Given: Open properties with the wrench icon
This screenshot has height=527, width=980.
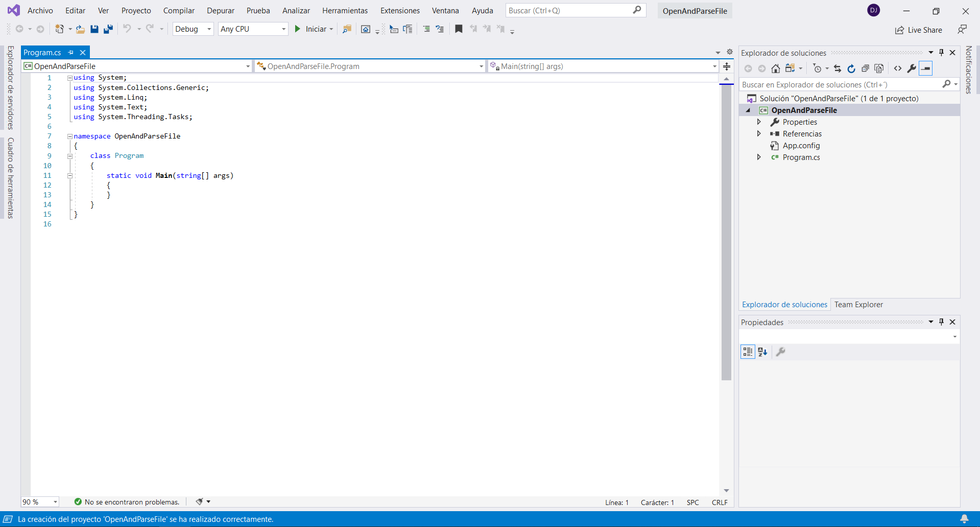Looking at the screenshot, I should click(912, 68).
